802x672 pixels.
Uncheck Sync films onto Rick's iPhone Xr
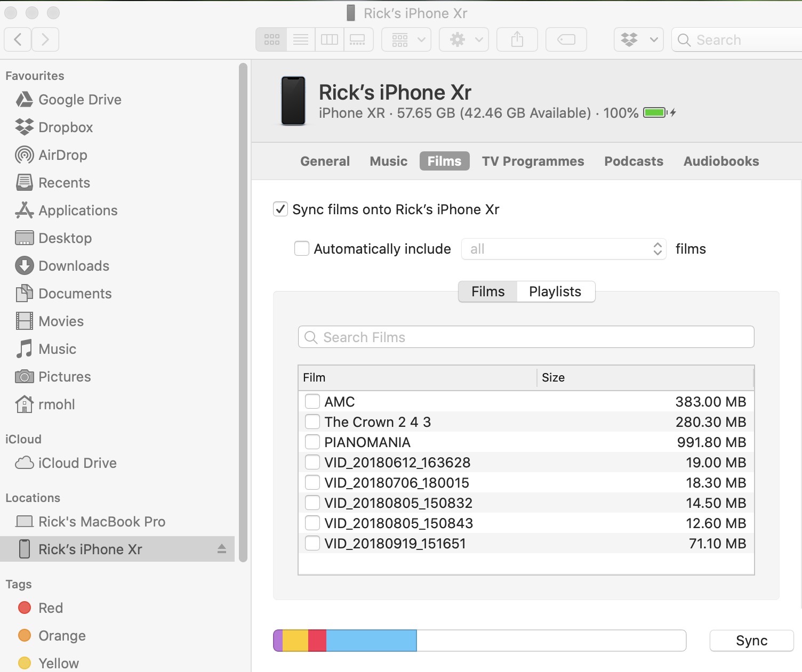coord(280,209)
